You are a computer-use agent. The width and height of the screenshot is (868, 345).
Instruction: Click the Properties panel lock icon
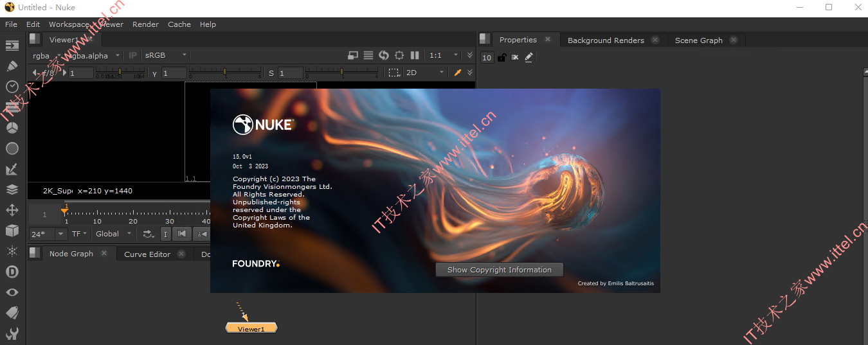coord(502,57)
